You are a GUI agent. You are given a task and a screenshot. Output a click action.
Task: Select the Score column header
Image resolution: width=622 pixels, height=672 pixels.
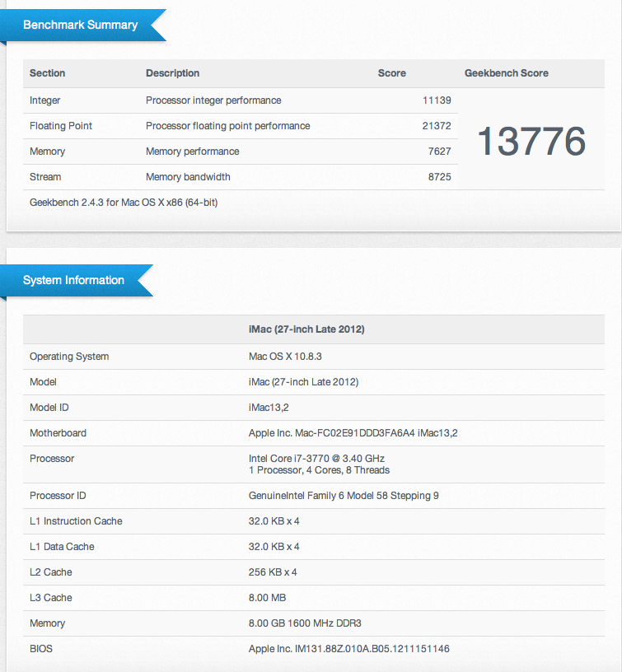(x=392, y=73)
